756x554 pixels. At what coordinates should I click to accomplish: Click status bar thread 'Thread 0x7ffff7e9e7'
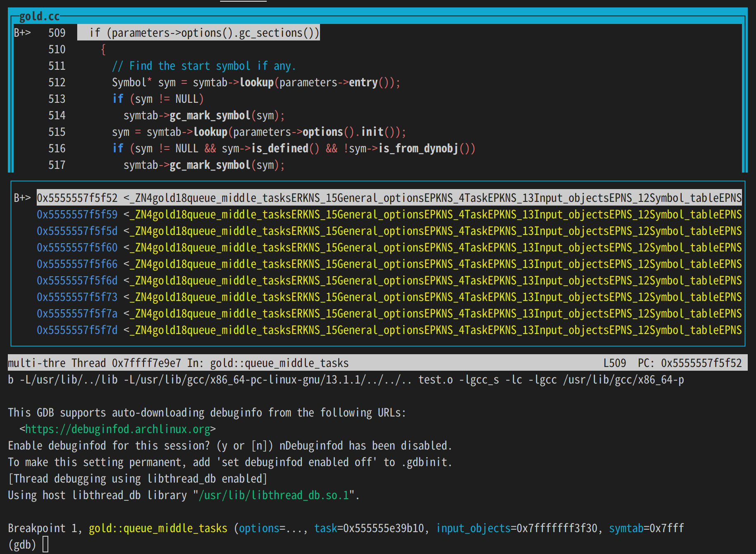126,363
